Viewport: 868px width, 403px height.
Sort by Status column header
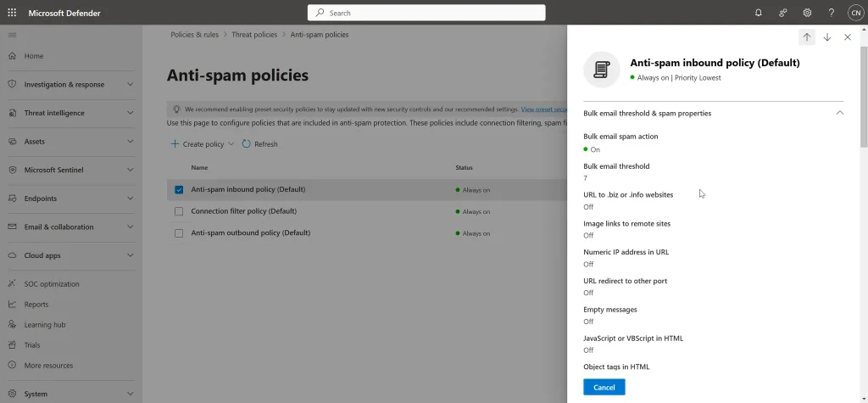click(x=464, y=167)
